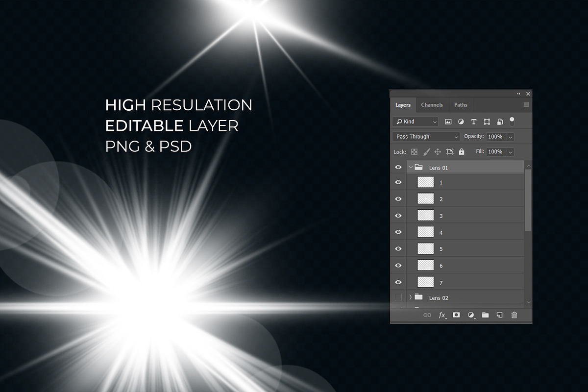Screen dimensions: 588x392
Task: Open the fx layer style menu
Action: [x=442, y=315]
